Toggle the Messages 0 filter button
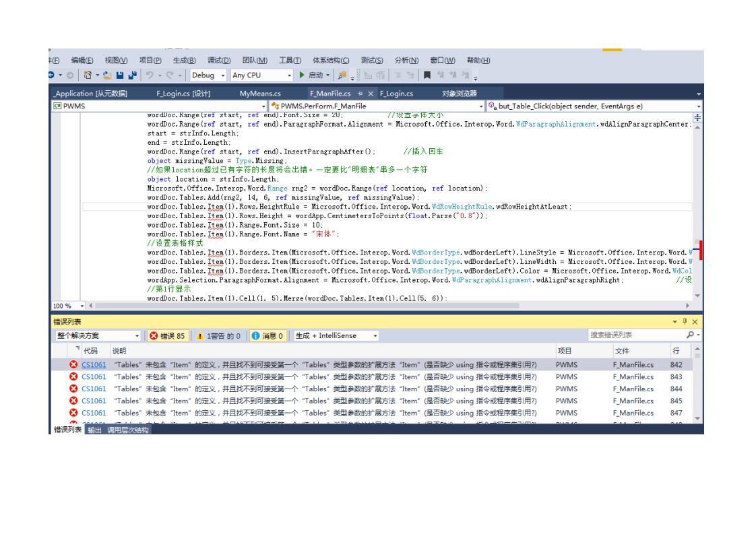 point(267,336)
